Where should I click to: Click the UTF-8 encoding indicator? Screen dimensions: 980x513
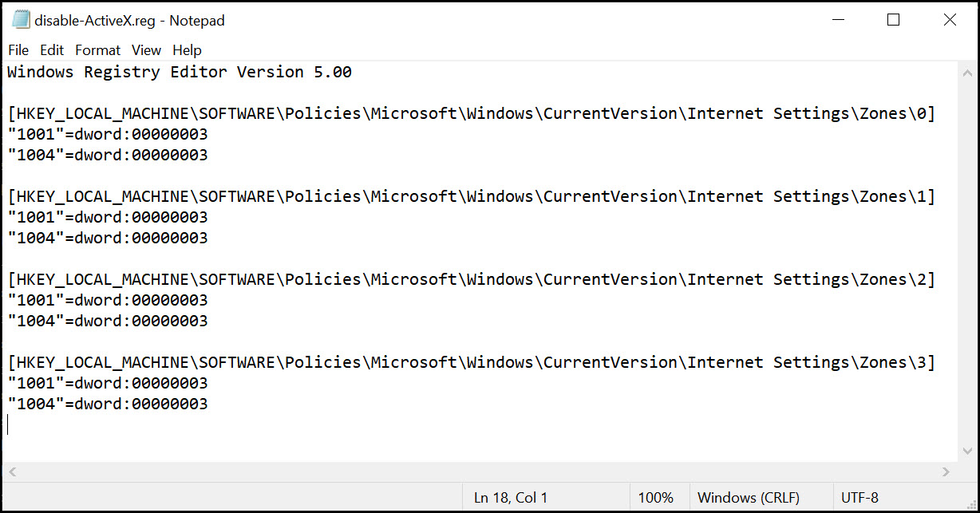pos(860,497)
